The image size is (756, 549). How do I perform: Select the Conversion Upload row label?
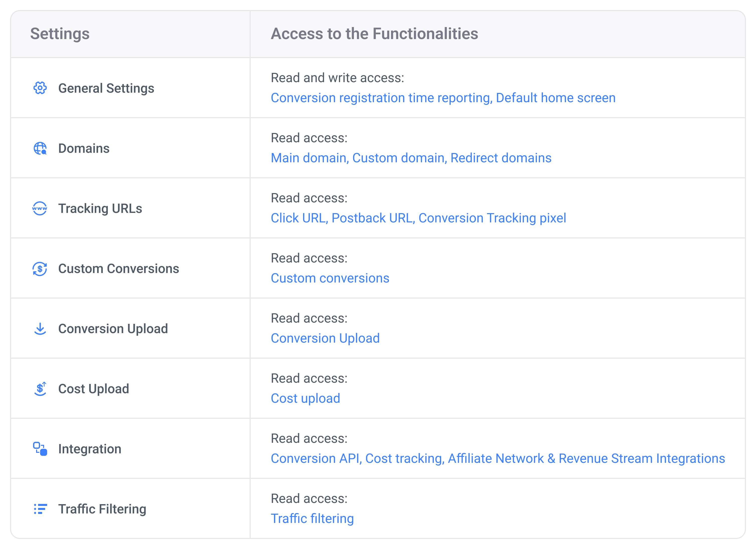tap(113, 329)
